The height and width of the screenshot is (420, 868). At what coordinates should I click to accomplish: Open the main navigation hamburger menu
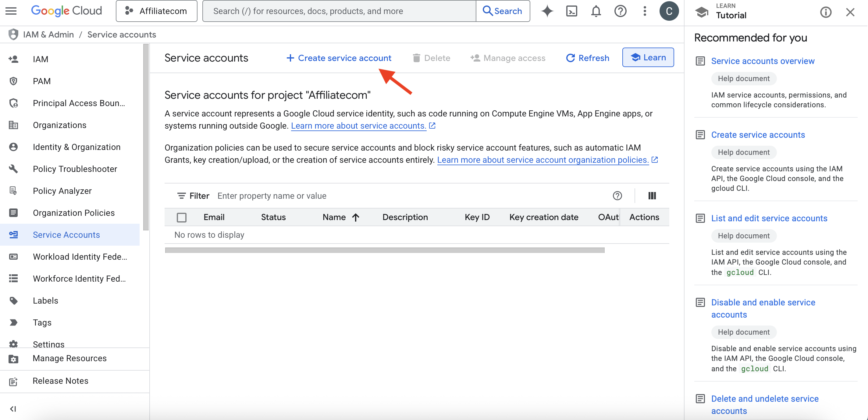pyautogui.click(x=11, y=11)
